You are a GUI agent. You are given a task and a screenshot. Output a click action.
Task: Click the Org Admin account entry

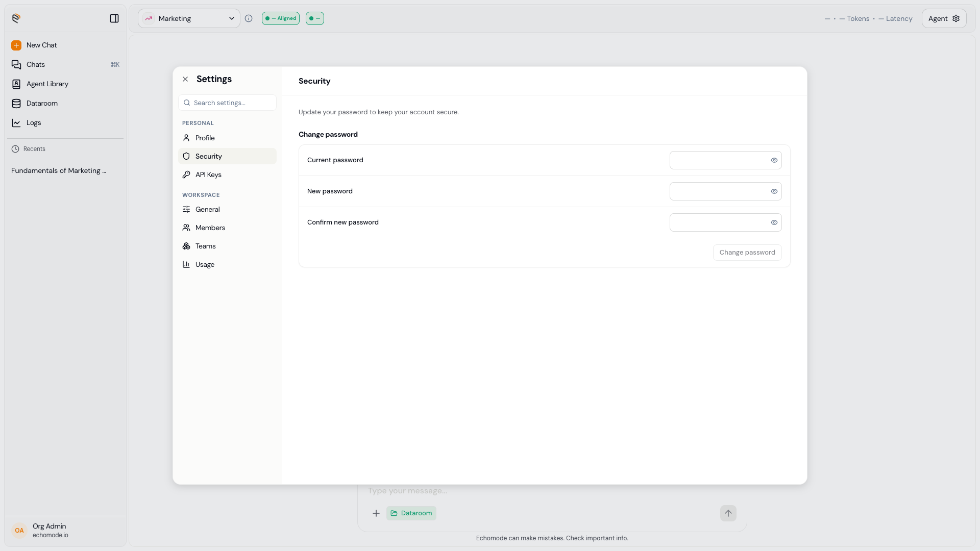[65, 531]
